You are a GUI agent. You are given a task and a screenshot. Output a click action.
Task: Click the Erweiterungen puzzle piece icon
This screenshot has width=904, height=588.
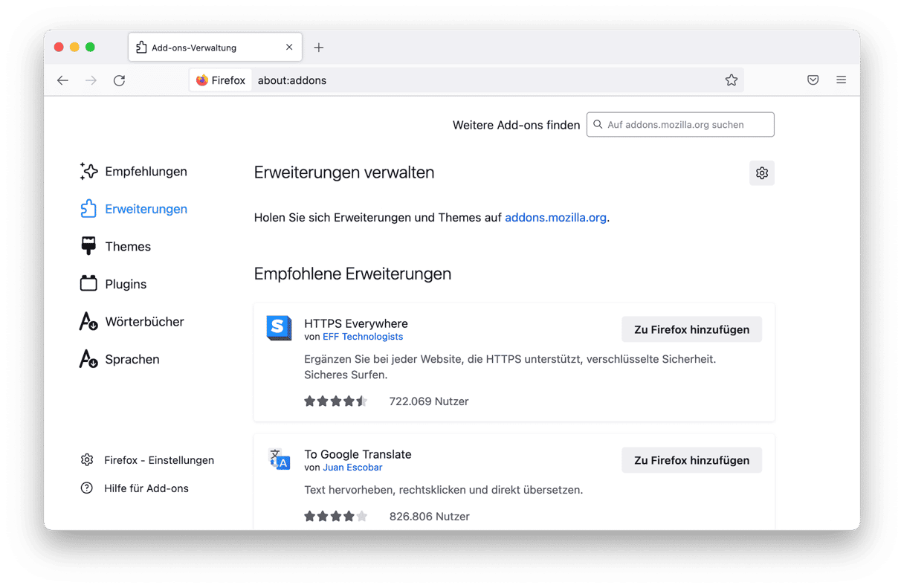coord(88,209)
